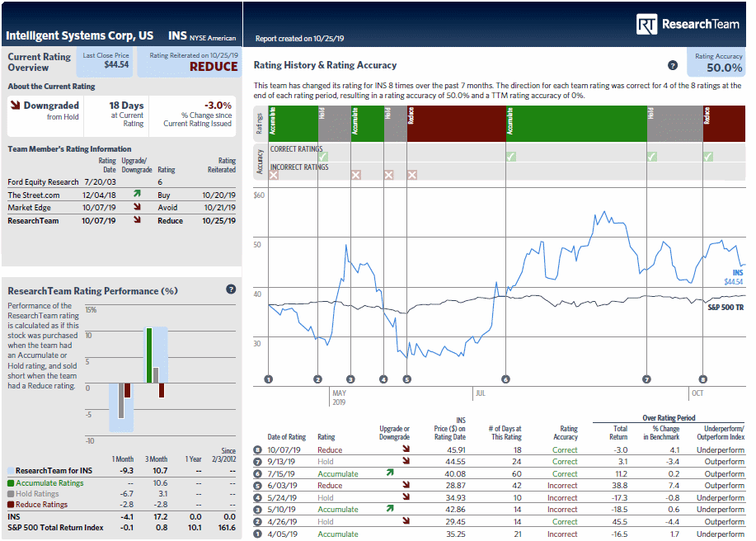The height and width of the screenshot is (541, 756).
Task: Click Hold Ratings gray legend swatch
Action: [x=11, y=494]
